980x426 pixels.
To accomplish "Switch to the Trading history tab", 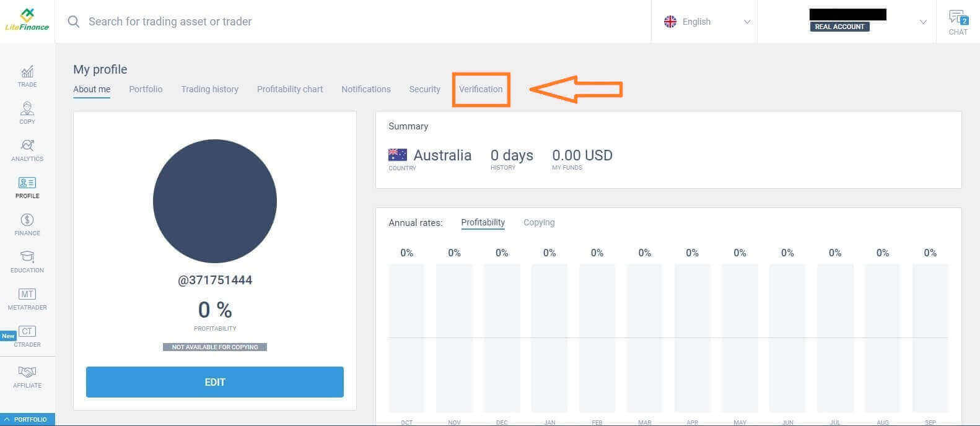I will 209,89.
